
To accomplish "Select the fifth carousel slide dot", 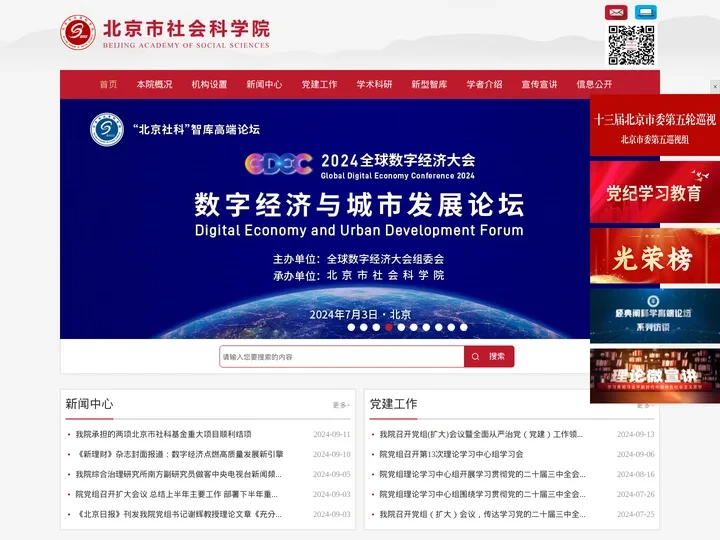I will coord(401,327).
